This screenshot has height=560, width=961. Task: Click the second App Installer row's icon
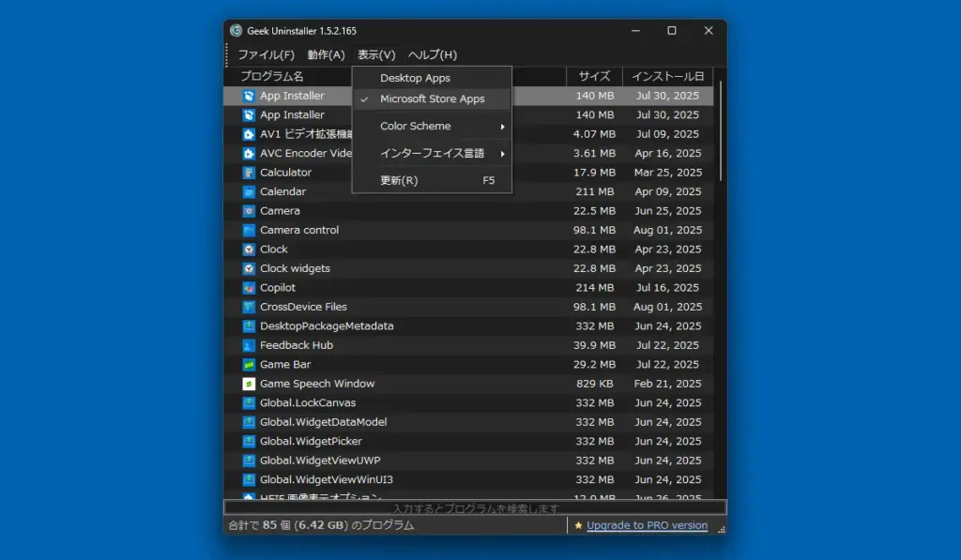[x=249, y=115]
